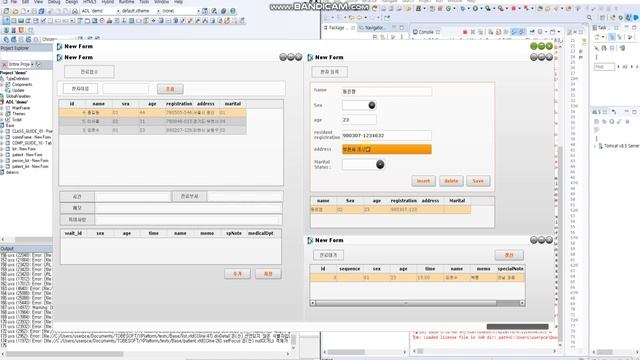Image resolution: width=640 pixels, height=360 pixels.
Task: Select the patient grid row with age 44
Action: pos(153,112)
